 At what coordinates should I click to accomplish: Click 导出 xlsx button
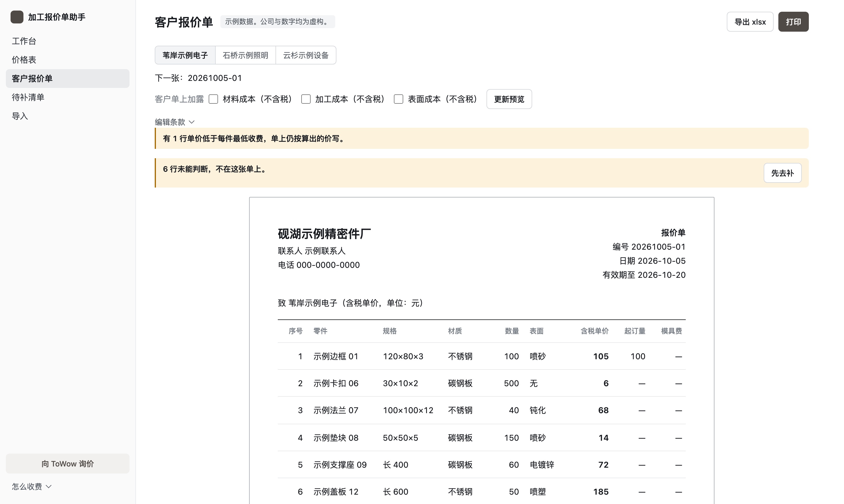click(750, 22)
